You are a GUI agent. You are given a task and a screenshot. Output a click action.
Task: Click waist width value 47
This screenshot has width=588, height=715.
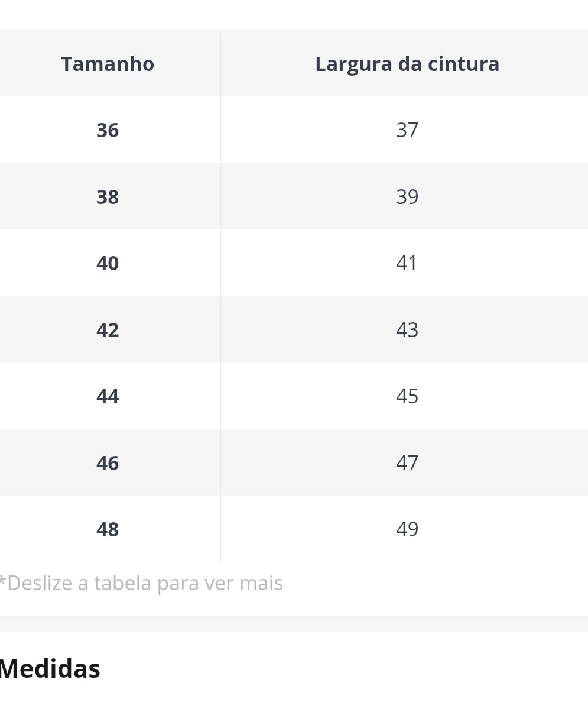point(407,462)
